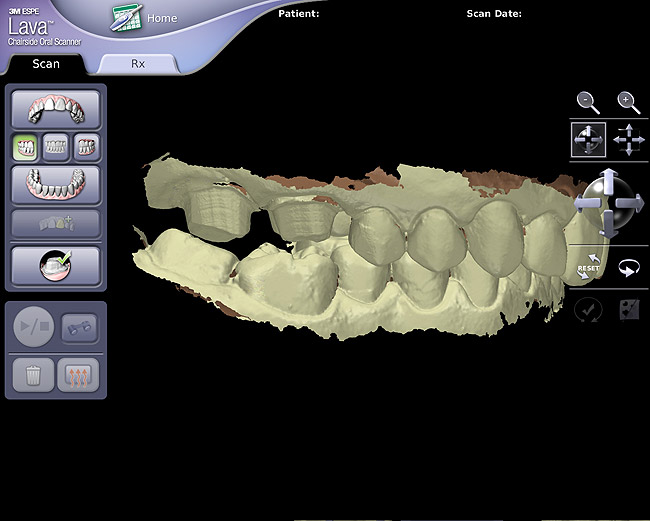Zoom in with the plus magnifier
Viewport: 650px width, 521px height.
(628, 101)
